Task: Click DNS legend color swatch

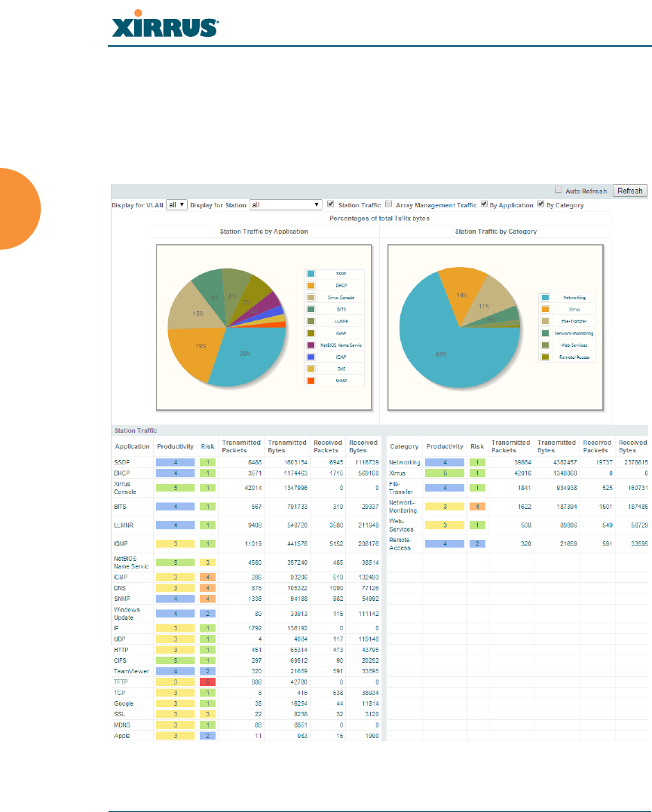Action: pos(311,369)
